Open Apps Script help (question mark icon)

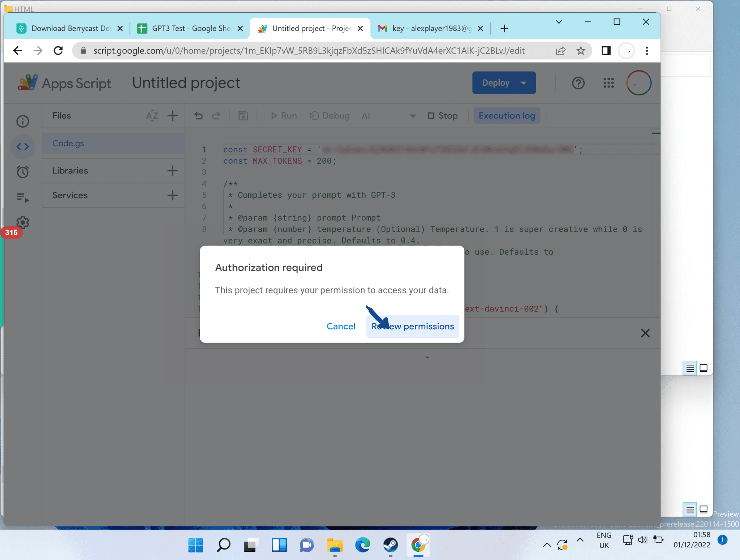(578, 83)
